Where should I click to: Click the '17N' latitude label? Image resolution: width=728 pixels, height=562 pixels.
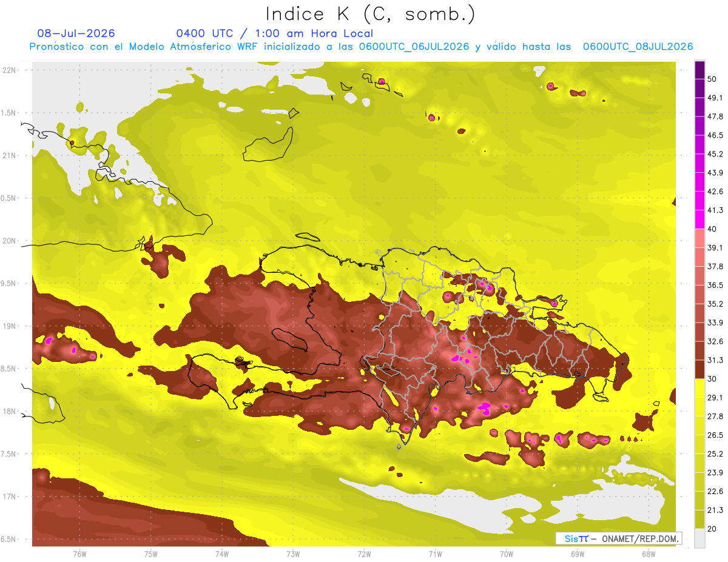tap(10, 497)
